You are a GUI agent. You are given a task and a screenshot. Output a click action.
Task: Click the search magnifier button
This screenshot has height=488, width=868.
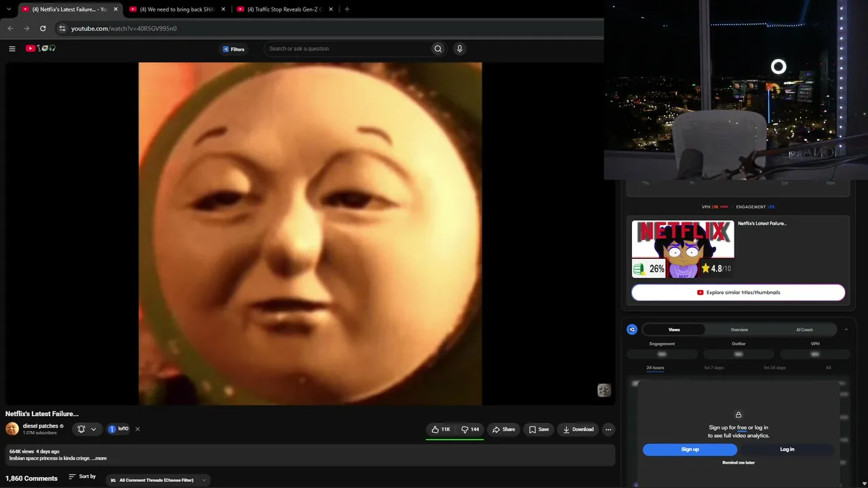coord(438,49)
